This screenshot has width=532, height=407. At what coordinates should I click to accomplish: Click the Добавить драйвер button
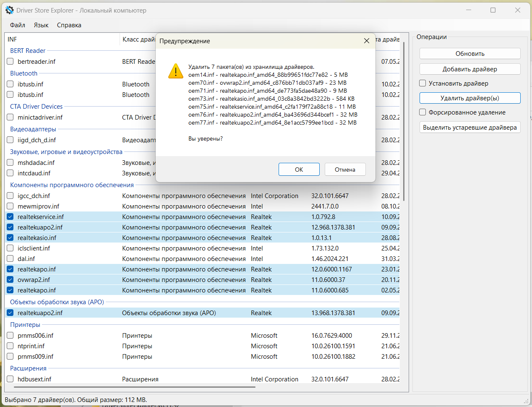point(470,69)
